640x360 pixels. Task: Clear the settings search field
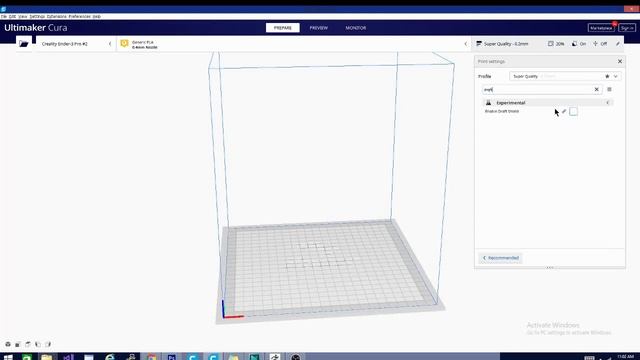(x=596, y=89)
